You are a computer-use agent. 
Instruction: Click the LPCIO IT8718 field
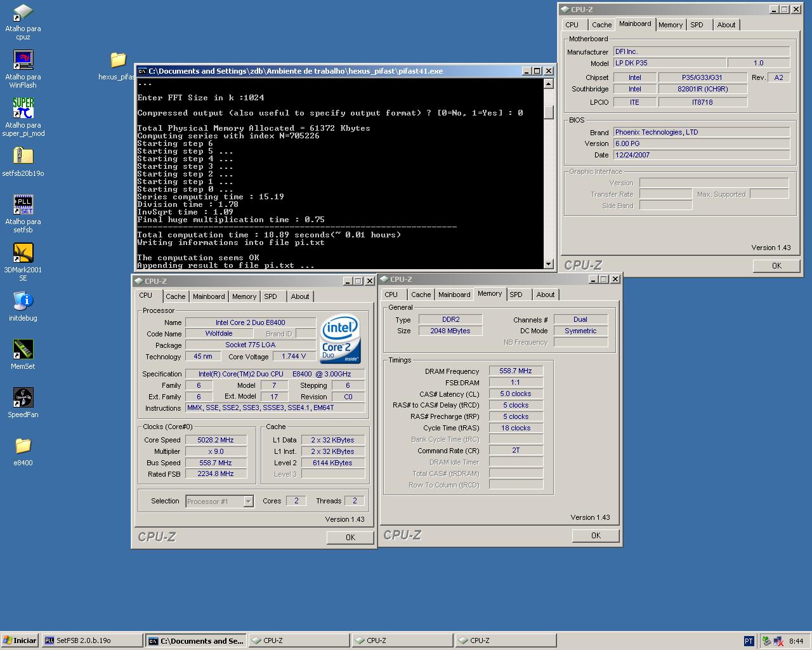coord(703,102)
